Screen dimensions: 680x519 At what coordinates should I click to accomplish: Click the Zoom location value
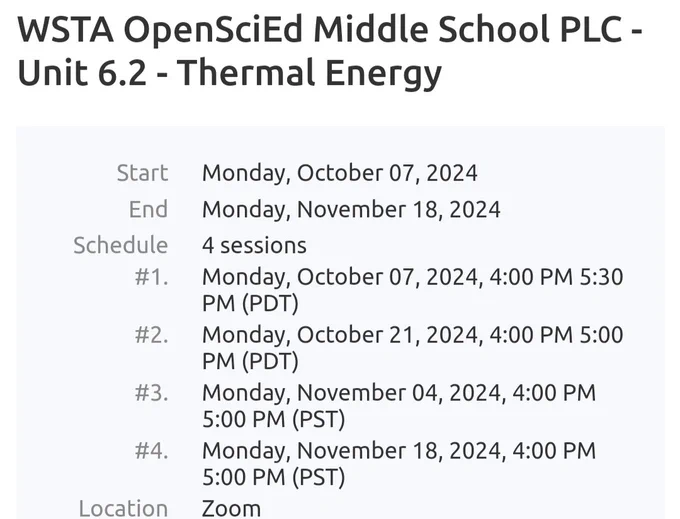point(231,508)
